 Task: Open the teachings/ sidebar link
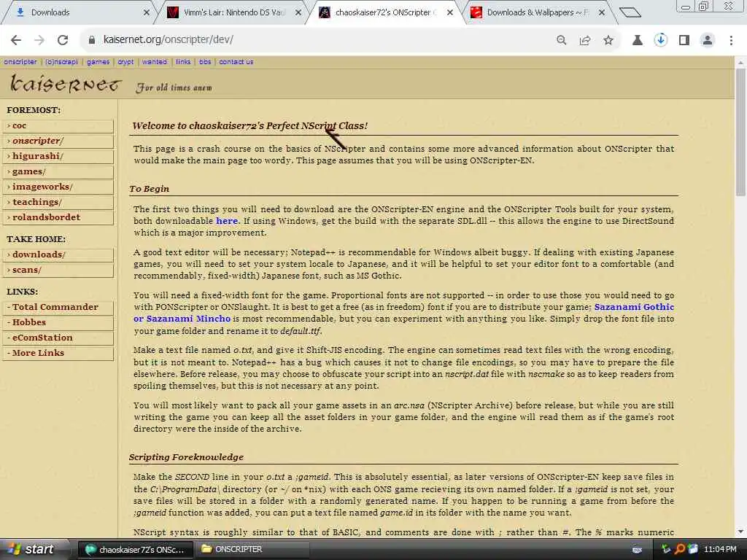(x=58, y=202)
